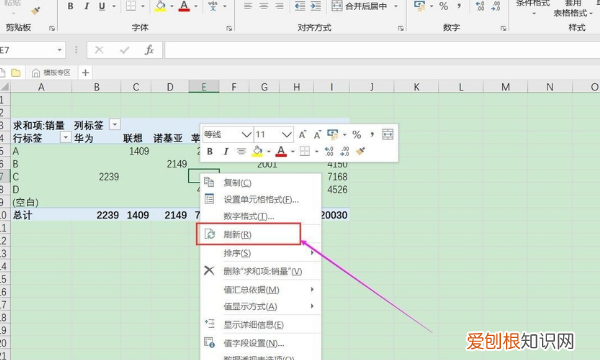Choose 设置单元格格式(F) from context menu
The height and width of the screenshot is (360, 600).
point(260,199)
